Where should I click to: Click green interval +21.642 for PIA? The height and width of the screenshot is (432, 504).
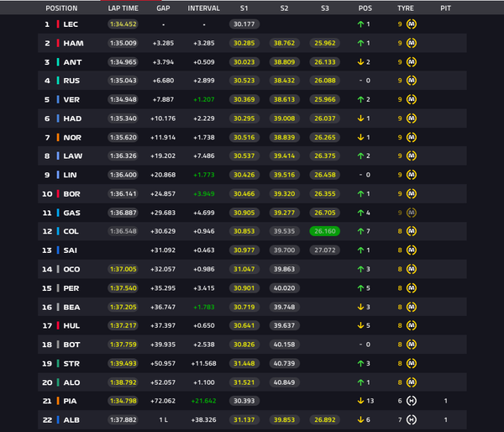204,401
